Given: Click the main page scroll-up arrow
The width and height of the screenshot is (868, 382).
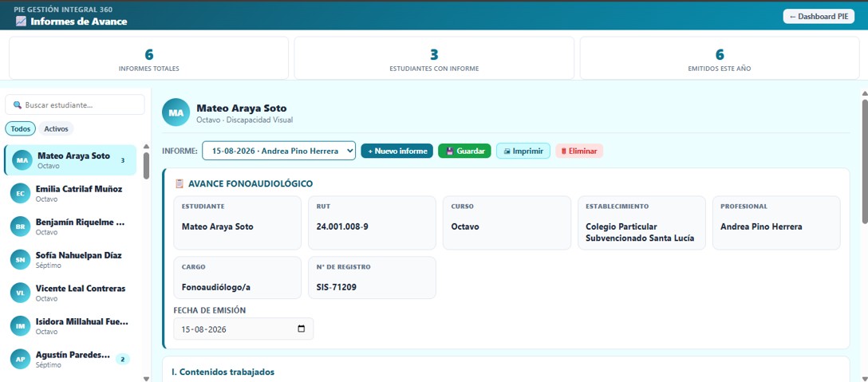Looking at the screenshot, I should coord(865,93).
